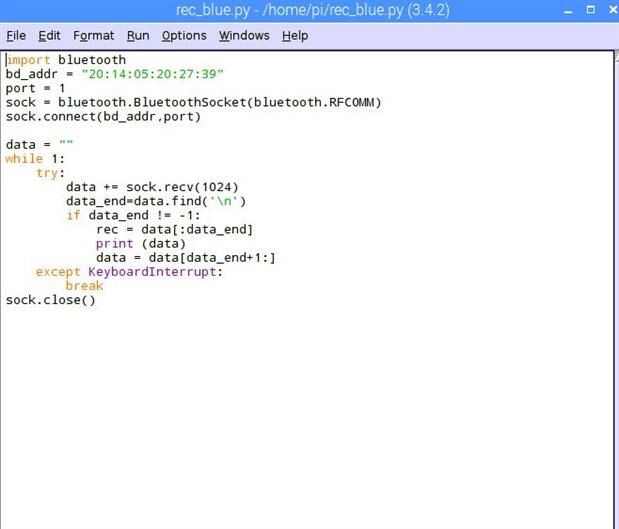Click the line 'if data_end != -1:'
The height and width of the screenshot is (529, 619).
(133, 216)
